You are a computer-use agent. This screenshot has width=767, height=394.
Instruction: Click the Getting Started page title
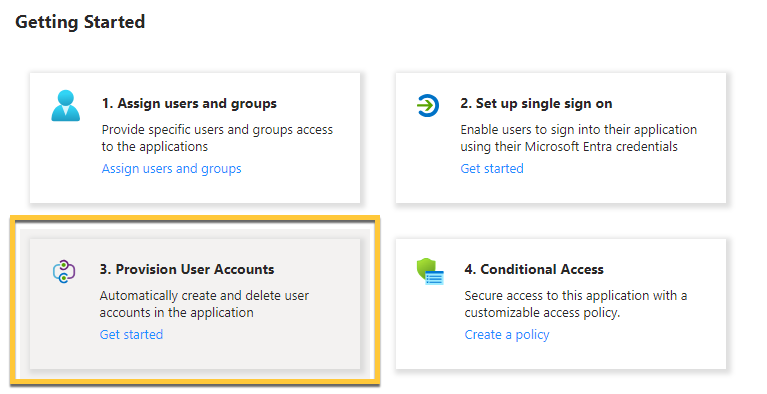(x=80, y=22)
